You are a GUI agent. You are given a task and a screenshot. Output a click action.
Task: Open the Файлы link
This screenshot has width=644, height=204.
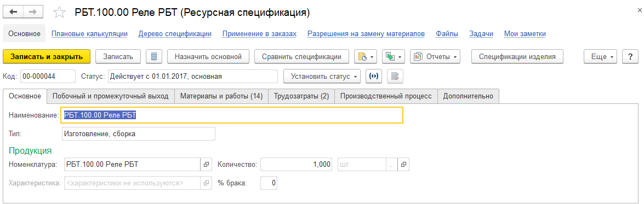click(x=447, y=33)
